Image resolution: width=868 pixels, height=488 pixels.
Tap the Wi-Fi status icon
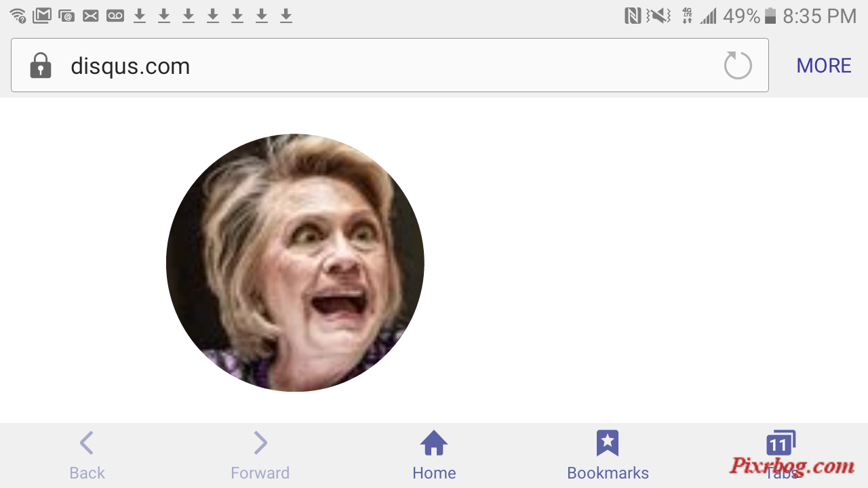pyautogui.click(x=18, y=16)
